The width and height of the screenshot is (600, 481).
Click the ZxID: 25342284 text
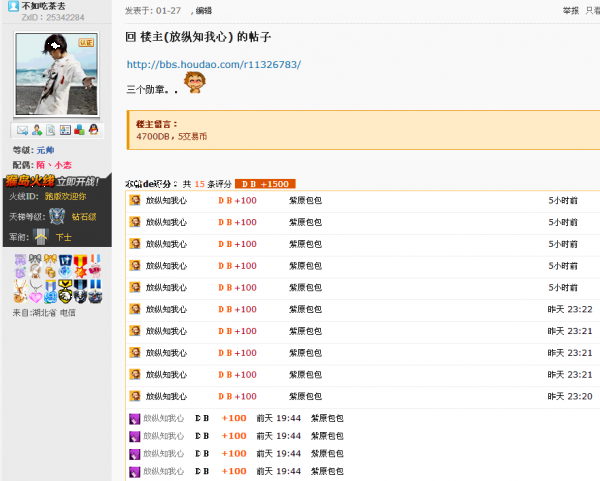(x=53, y=17)
